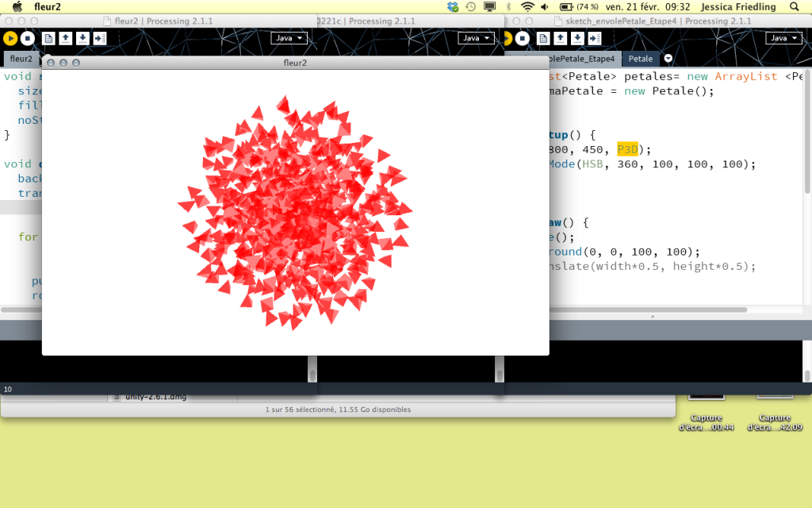Viewport: 812px width, 508px height.
Task: Switch to the Petale tab
Action: (641, 59)
